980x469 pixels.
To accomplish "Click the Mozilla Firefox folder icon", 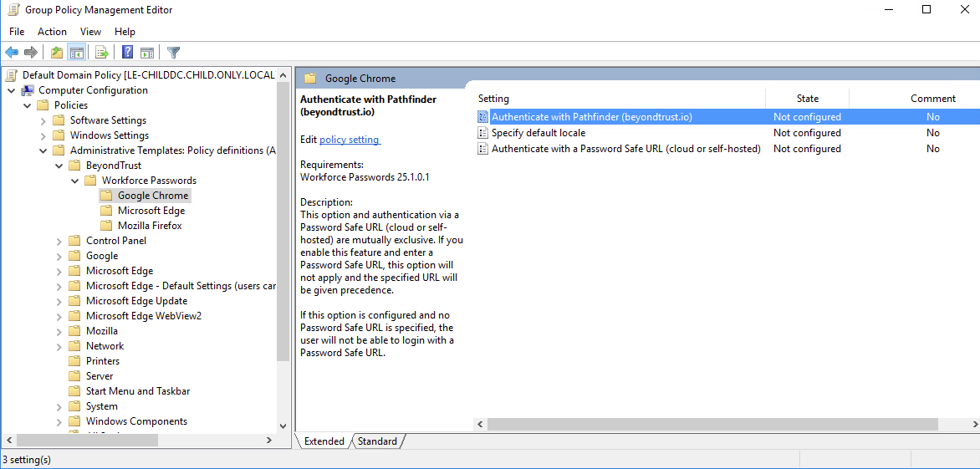I will [106, 226].
